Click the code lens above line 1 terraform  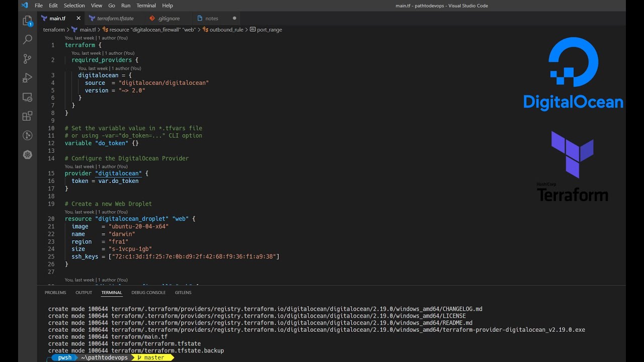96,38
